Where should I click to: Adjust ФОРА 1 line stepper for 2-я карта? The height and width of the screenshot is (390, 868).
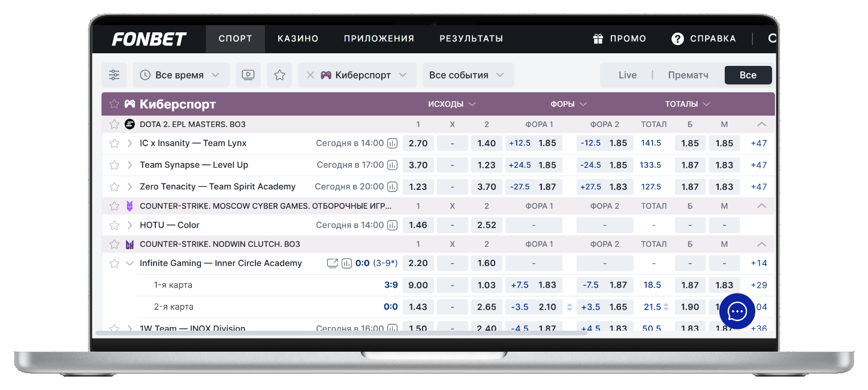tap(569, 307)
